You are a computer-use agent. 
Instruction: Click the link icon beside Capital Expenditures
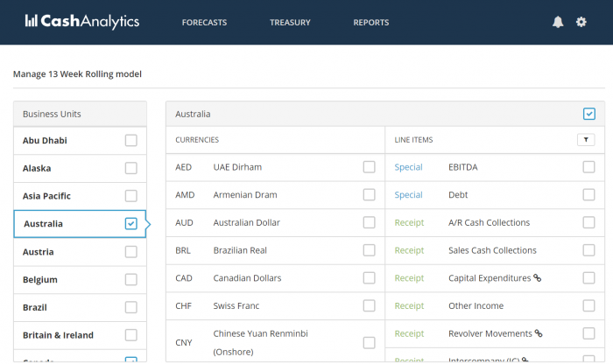[538, 277]
